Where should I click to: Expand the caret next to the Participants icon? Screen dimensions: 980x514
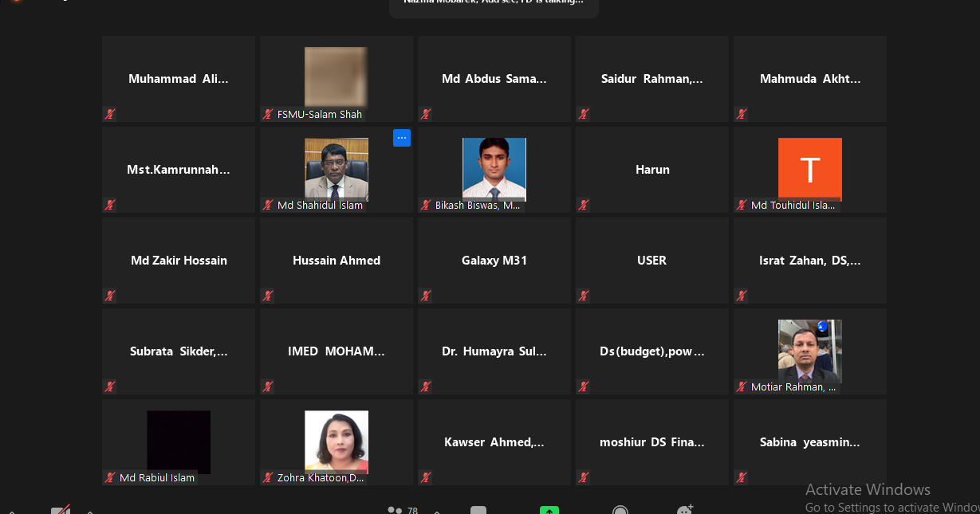coord(436,511)
